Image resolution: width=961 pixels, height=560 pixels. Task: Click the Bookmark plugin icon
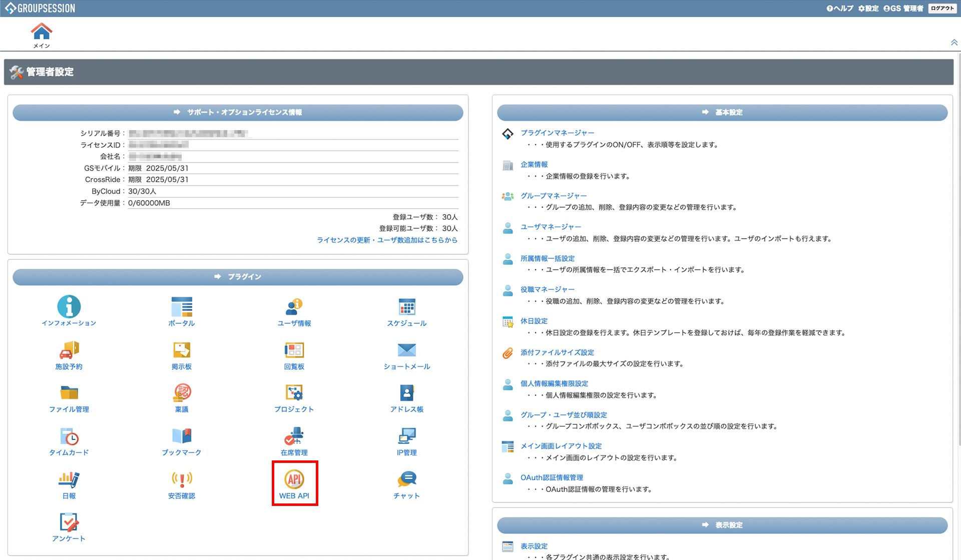pos(182,436)
